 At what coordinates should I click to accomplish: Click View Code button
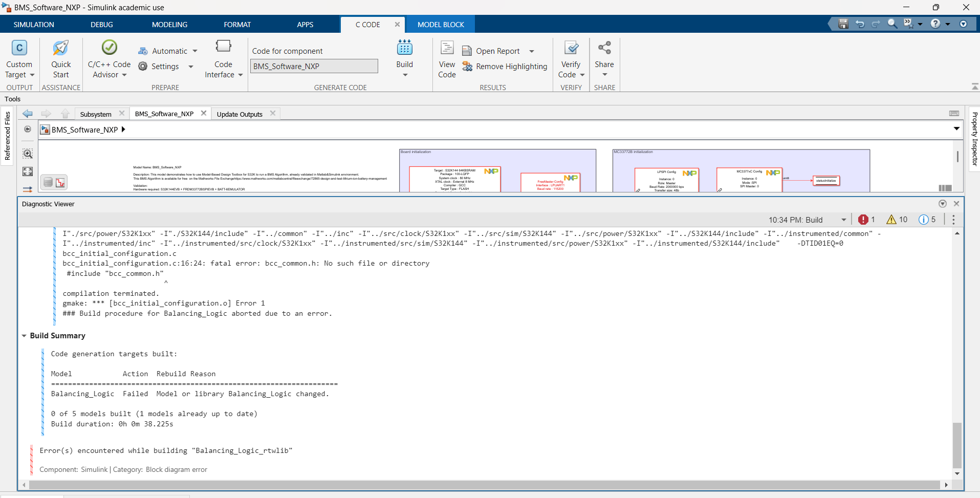point(447,59)
